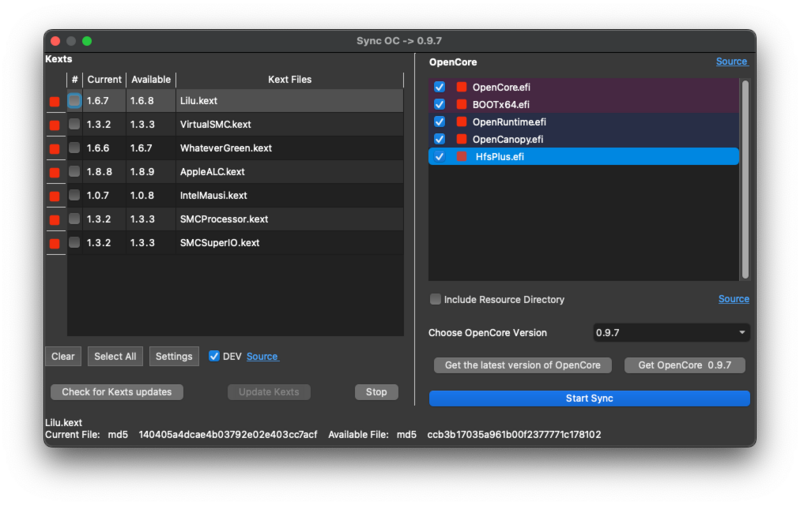This screenshot has height=505, width=800.
Task: Check the SMCProcessor.kext row checkbox
Action: coord(74,218)
